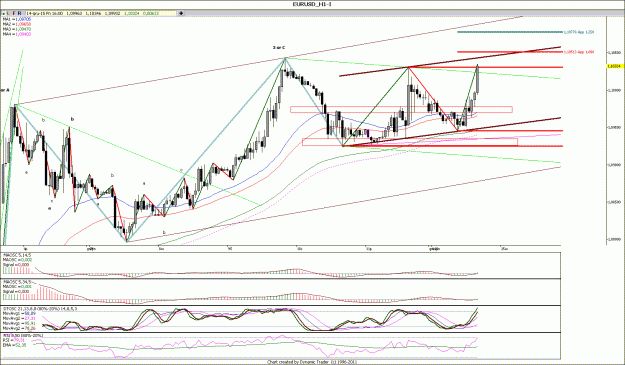Click the Dynamic Trader copyright footer text

(312, 362)
